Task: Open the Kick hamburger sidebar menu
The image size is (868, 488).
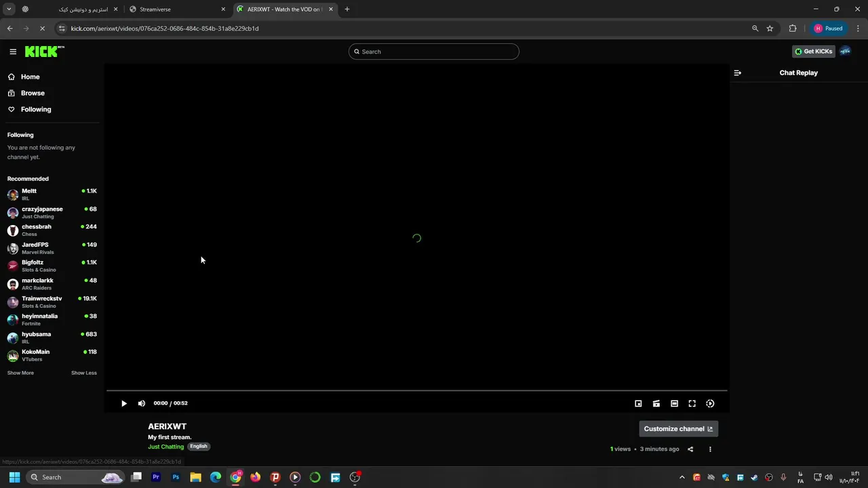Action: (x=13, y=52)
